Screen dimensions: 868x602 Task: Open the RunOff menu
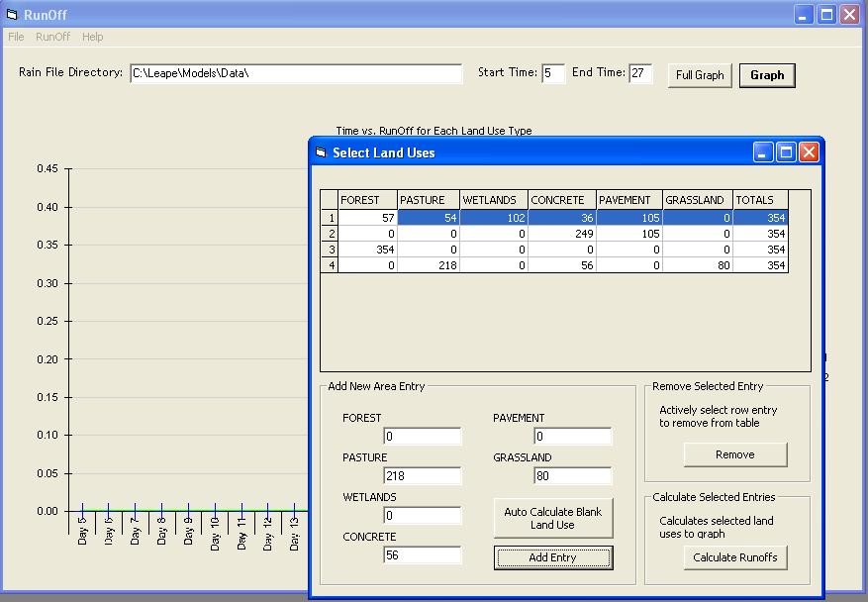(x=51, y=35)
